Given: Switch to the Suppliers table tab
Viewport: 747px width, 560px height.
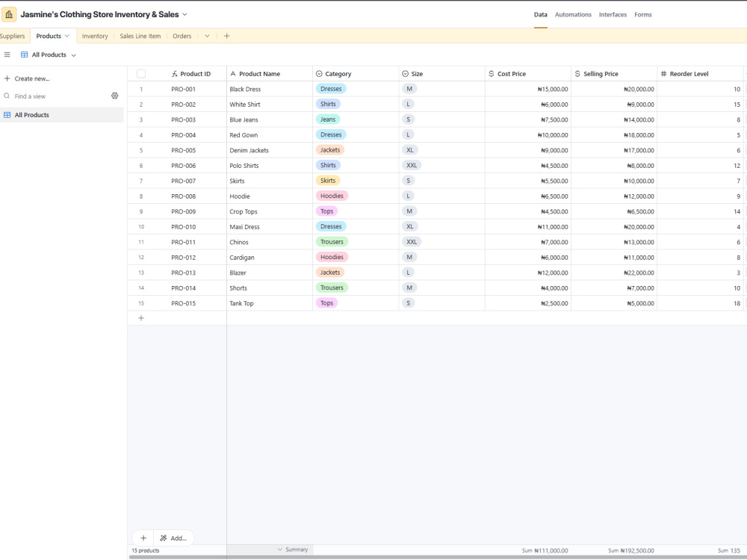Looking at the screenshot, I should (13, 36).
